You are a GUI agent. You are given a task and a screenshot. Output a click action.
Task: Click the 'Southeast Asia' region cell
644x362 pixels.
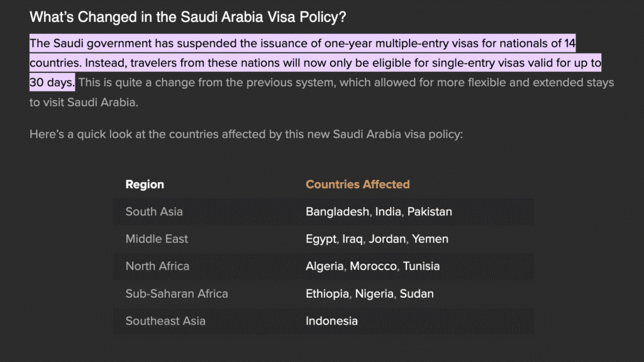click(x=165, y=321)
